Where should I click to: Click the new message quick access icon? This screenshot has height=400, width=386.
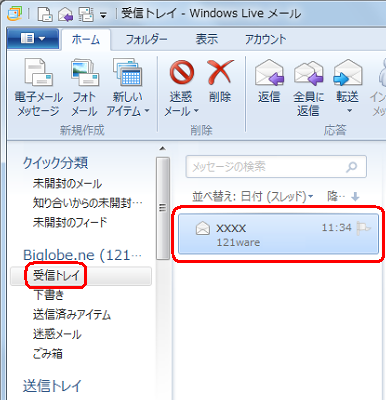45,14
